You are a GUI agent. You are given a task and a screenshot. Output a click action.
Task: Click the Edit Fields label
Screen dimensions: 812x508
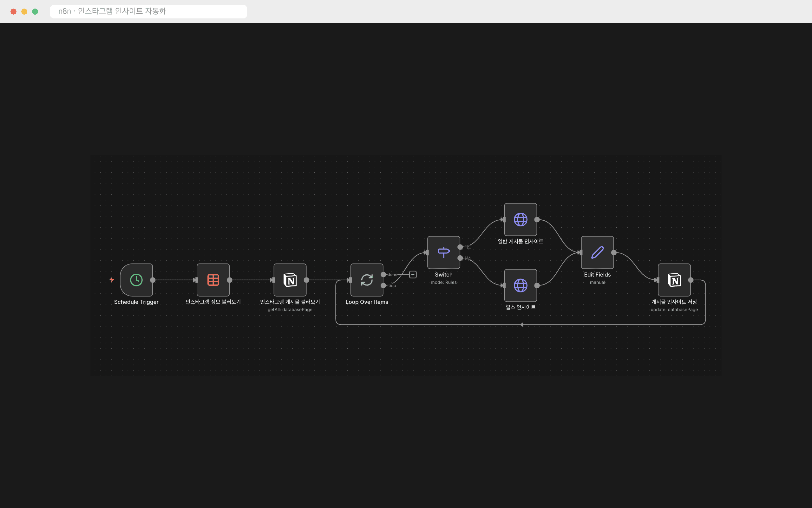coord(597,275)
